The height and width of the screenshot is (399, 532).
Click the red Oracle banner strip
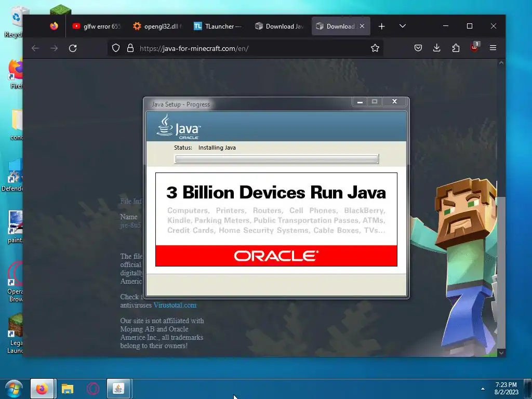pyautogui.click(x=276, y=256)
